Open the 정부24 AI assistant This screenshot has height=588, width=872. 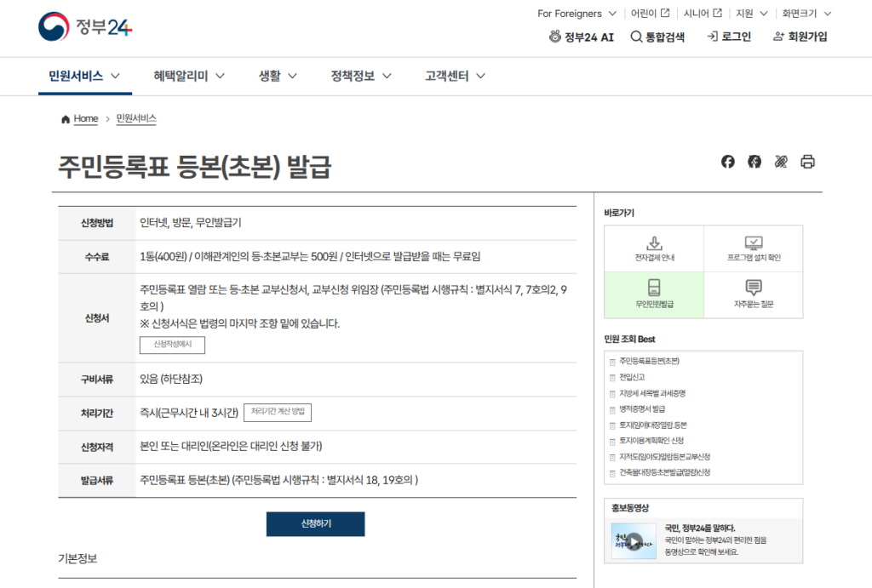[581, 37]
